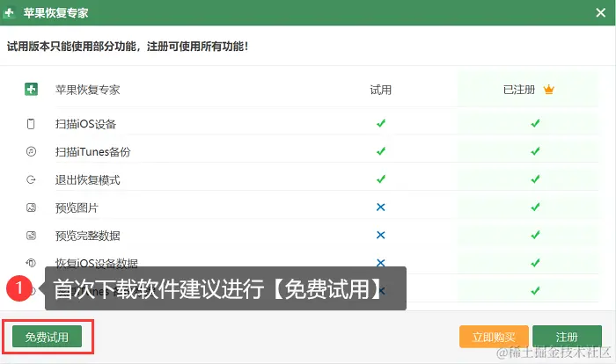Click the restore icon for 恢复iOS设备数据
The image size is (616, 364).
[x=31, y=262]
